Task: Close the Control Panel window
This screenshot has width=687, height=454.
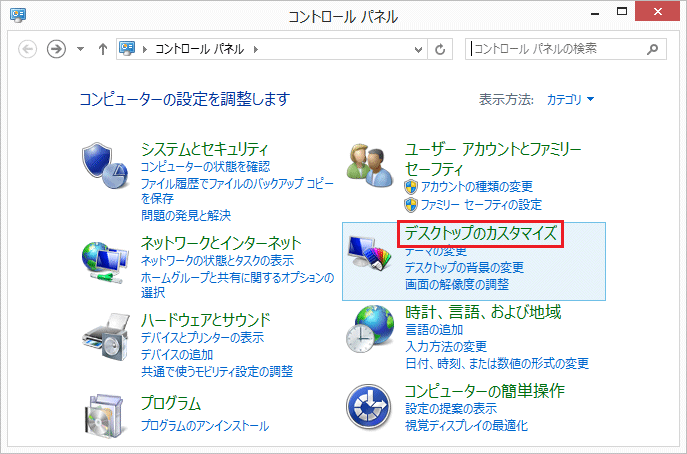Action: coord(657,11)
